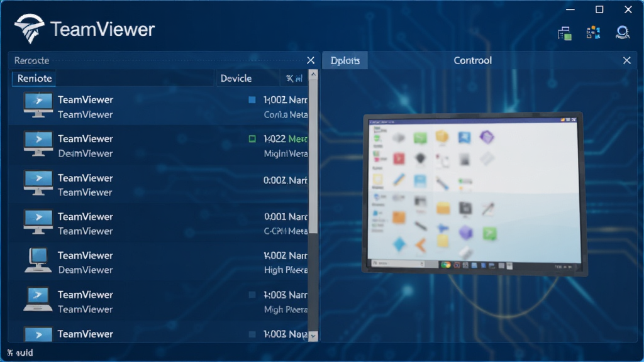644x362 pixels.
Task: Toggle the blue status square in the Conla Meta row
Action: [252, 100]
